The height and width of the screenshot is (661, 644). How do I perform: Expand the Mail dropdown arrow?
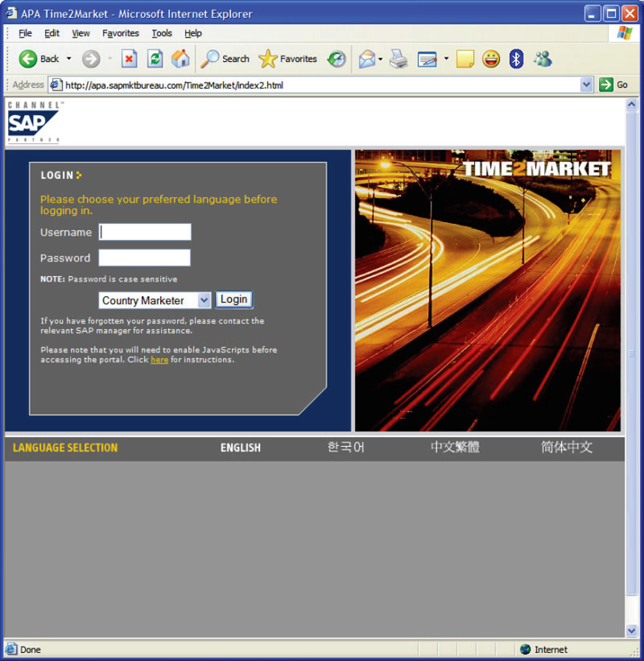pos(381,59)
